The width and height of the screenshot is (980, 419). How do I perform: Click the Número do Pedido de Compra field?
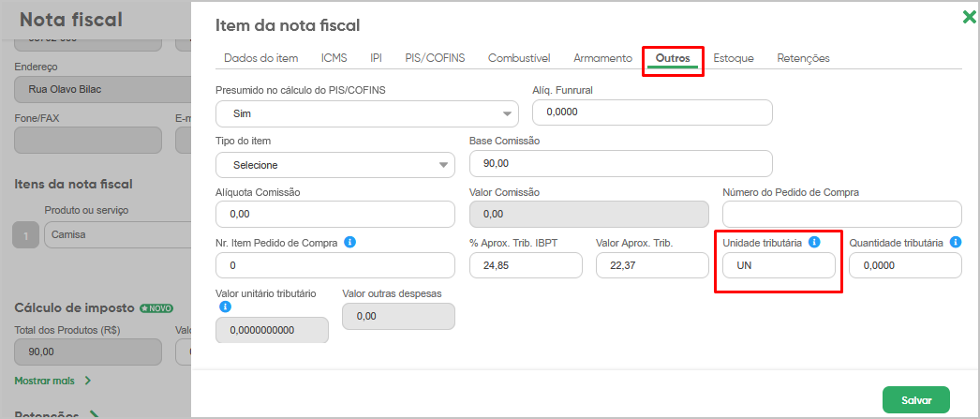(842, 214)
